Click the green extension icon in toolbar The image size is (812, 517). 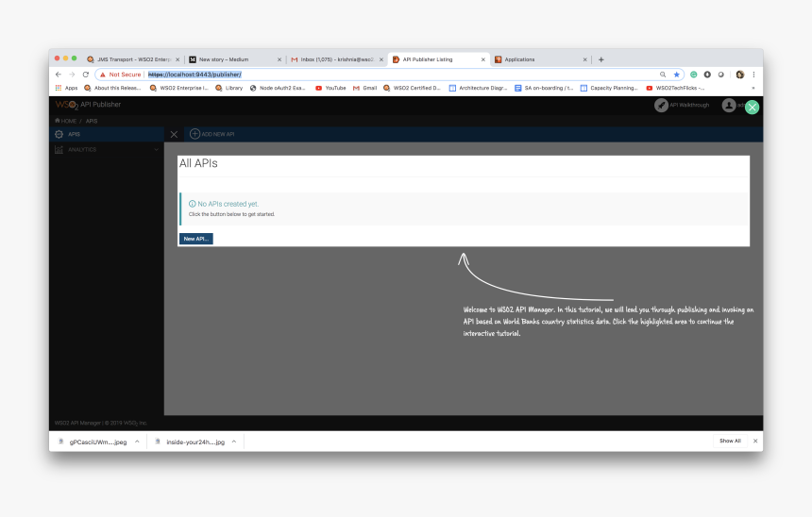(693, 75)
